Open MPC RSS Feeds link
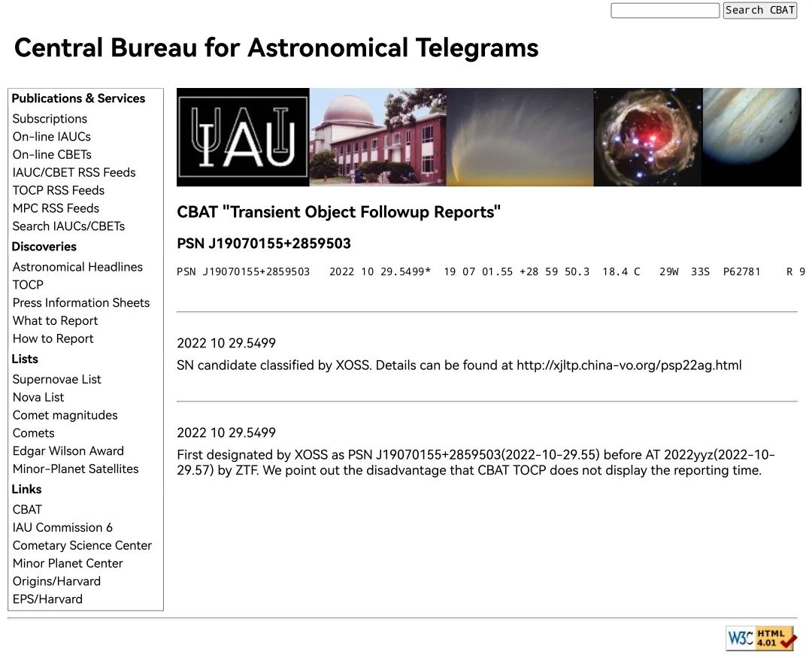 pos(56,208)
